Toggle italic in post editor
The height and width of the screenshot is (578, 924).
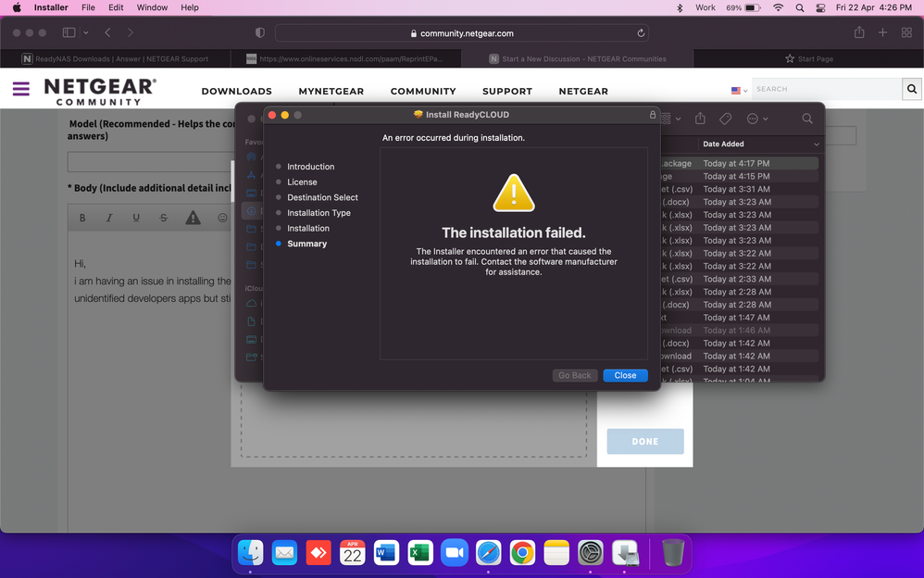[x=109, y=218]
